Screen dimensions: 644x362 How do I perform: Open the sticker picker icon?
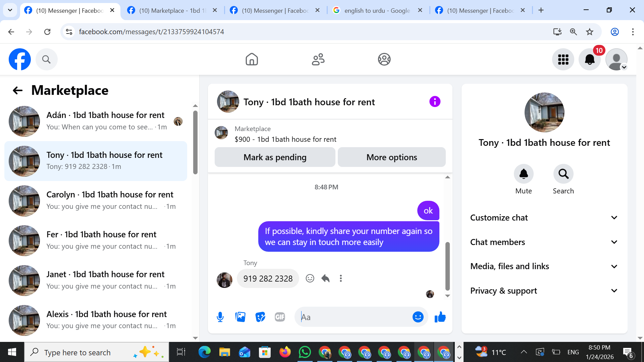coord(260,317)
